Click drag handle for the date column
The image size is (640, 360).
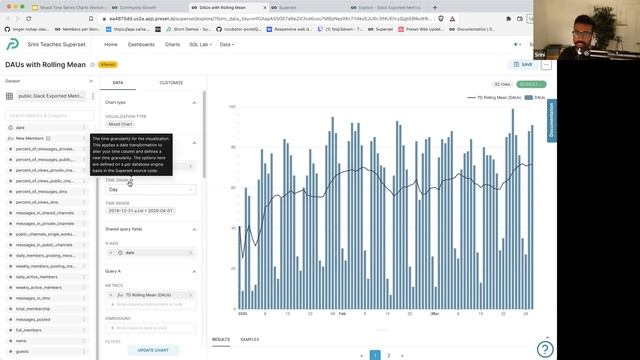point(84,128)
